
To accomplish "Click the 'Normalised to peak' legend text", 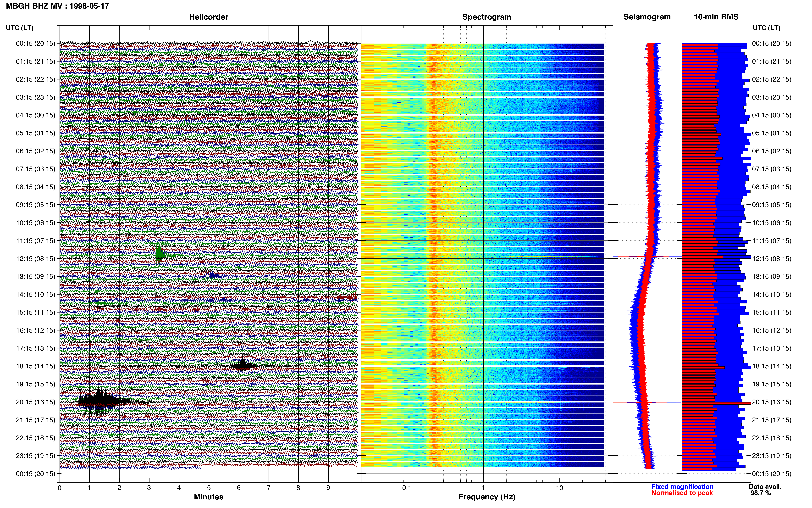I will click(682, 493).
